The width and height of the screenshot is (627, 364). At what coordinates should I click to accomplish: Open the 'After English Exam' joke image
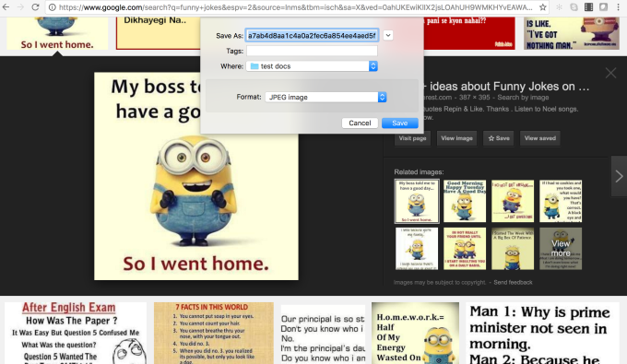pyautogui.click(x=76, y=333)
